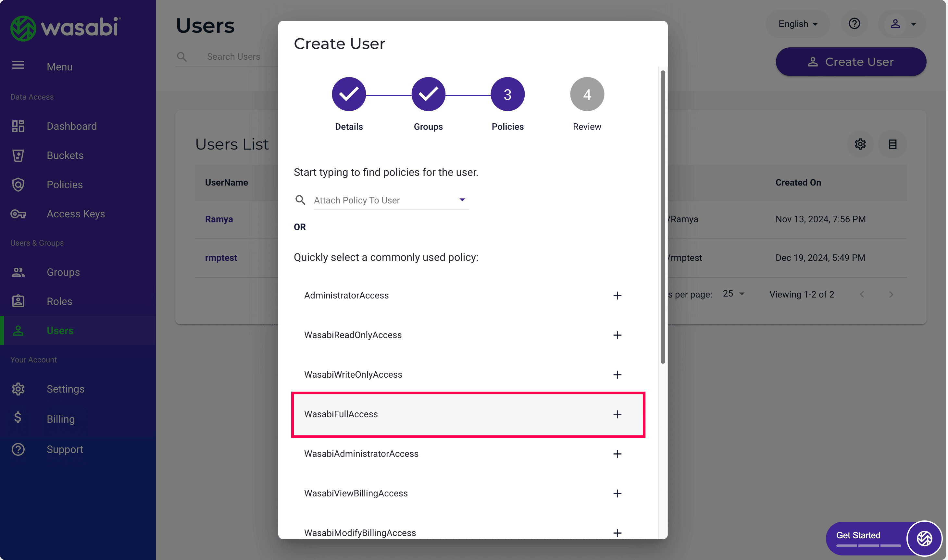
Task: Jump to the Review step 4
Action: click(x=587, y=94)
